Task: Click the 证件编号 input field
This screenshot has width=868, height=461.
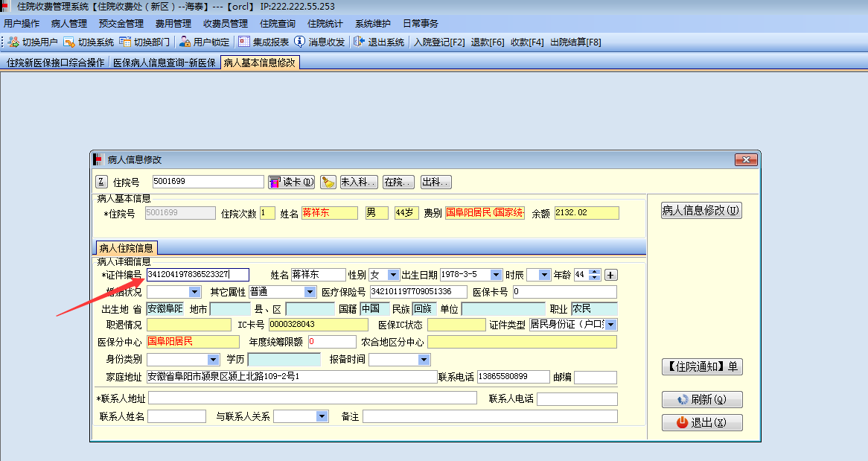Action: pos(197,275)
